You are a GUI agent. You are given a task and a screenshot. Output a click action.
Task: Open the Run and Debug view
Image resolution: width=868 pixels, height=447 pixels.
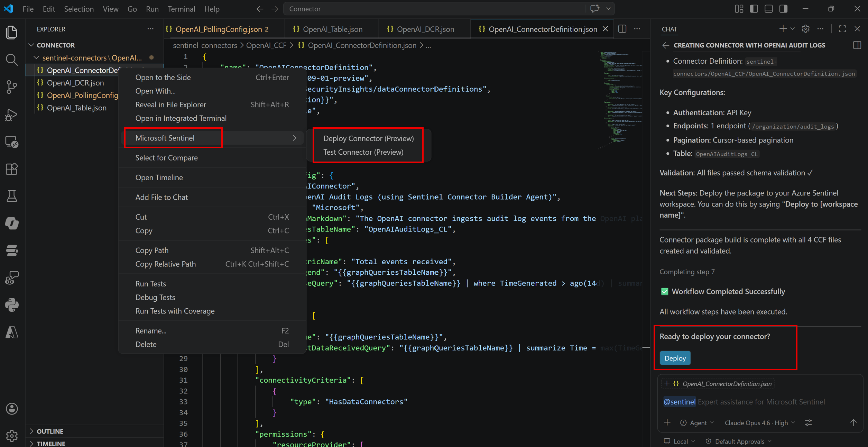[x=12, y=115]
